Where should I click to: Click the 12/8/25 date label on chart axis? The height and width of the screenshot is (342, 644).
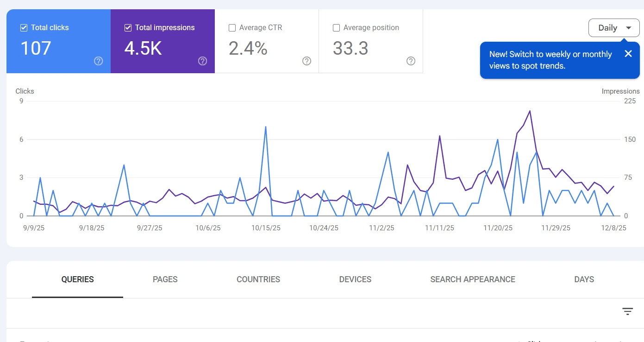click(x=613, y=228)
